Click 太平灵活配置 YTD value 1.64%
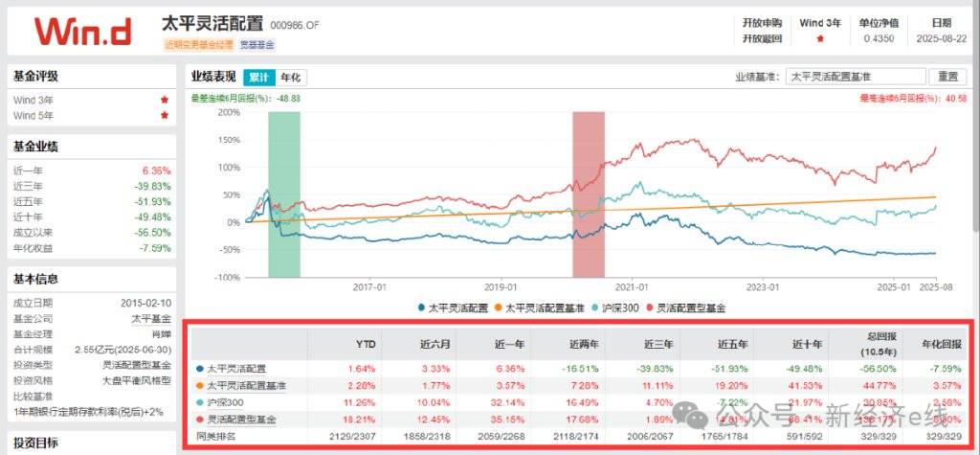The width and height of the screenshot is (980, 455). [x=362, y=369]
